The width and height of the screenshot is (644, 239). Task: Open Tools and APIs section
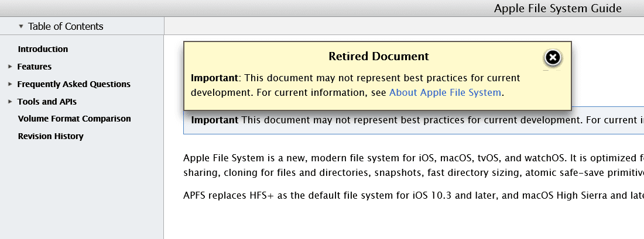coord(47,102)
